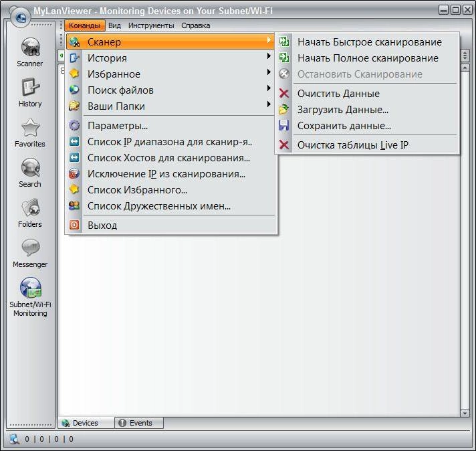This screenshot has width=476, height=451.
Task: Switch to the Events tab
Action: pyautogui.click(x=139, y=423)
